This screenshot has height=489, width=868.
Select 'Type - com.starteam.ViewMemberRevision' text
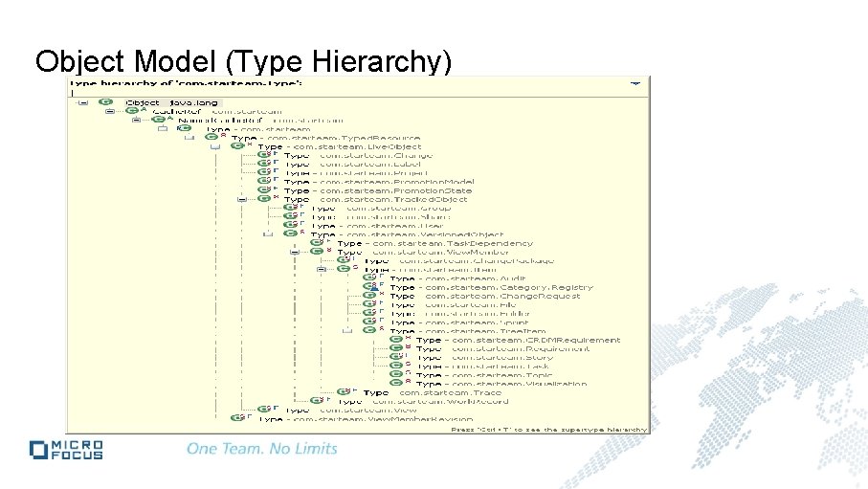366,419
